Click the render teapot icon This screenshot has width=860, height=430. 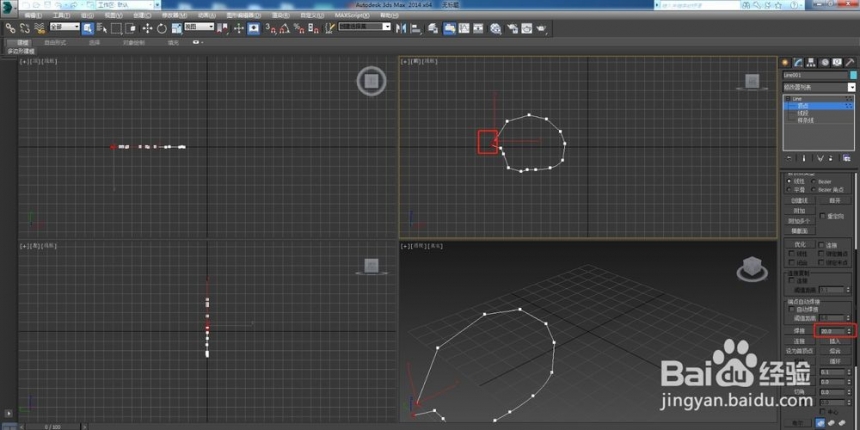point(541,28)
